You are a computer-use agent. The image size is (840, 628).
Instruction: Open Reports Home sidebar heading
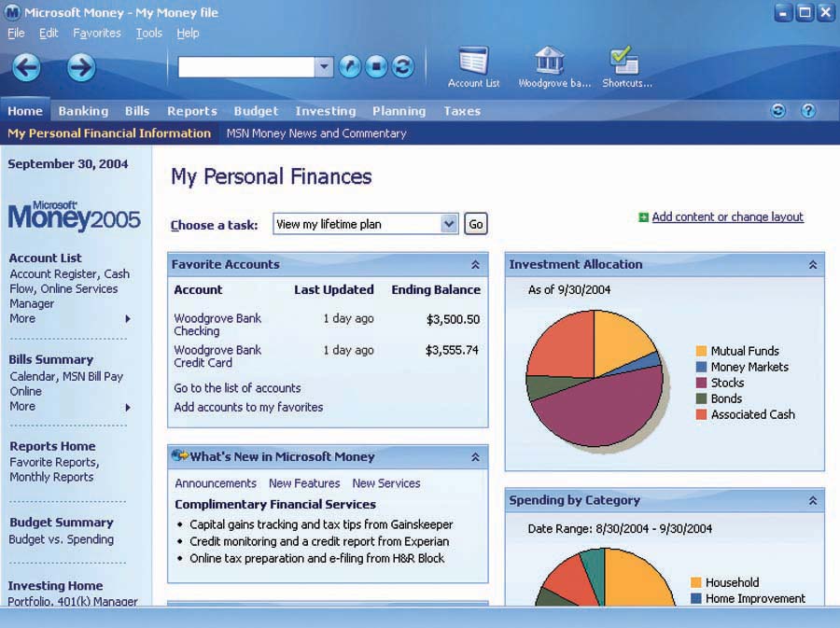coord(52,446)
